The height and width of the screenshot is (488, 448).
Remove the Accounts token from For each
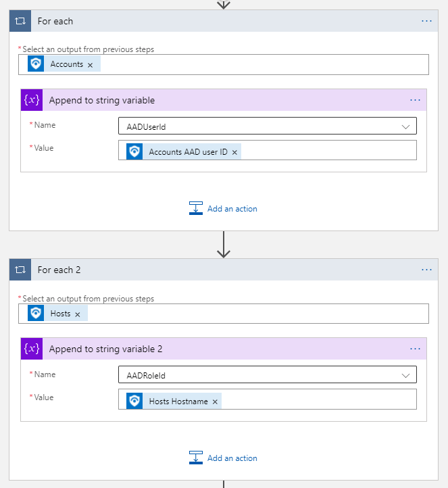point(90,65)
